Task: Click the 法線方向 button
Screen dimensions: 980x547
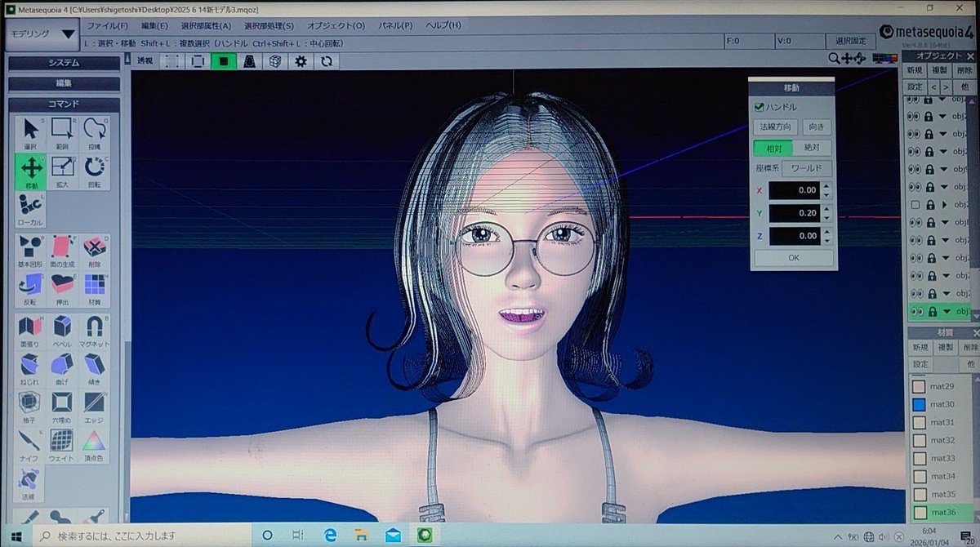Action: tap(776, 127)
